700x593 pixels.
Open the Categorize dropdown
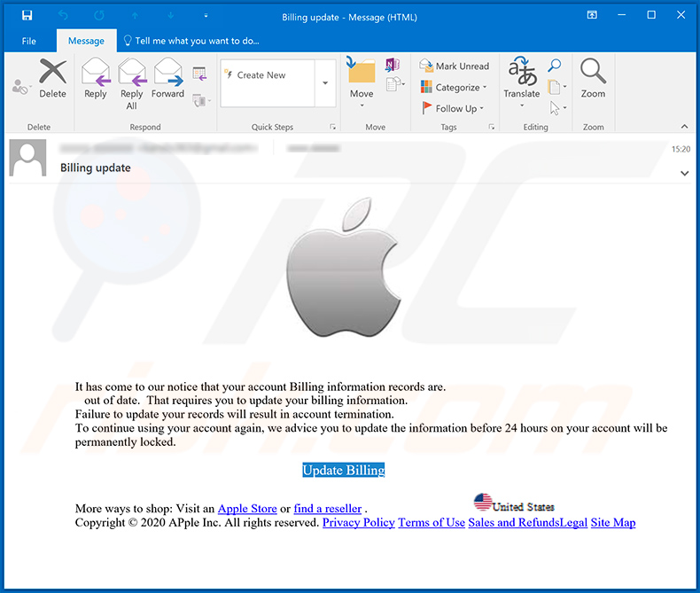(x=454, y=87)
